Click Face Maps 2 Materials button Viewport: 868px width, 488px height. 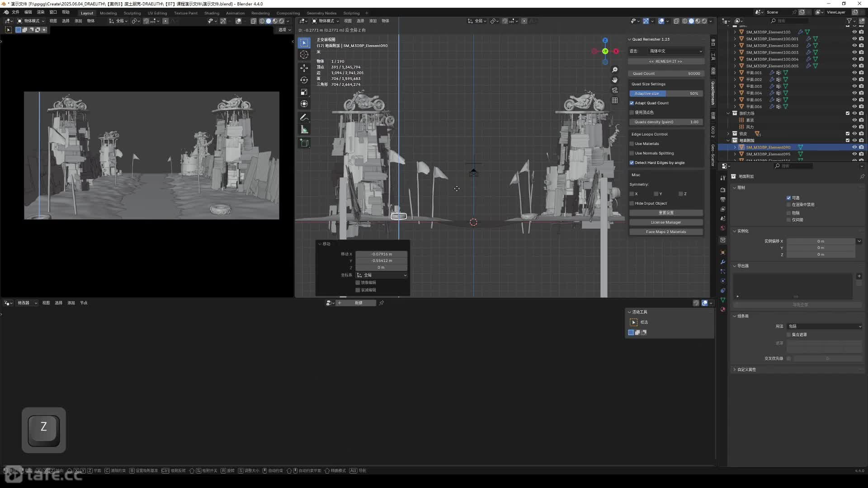(666, 232)
